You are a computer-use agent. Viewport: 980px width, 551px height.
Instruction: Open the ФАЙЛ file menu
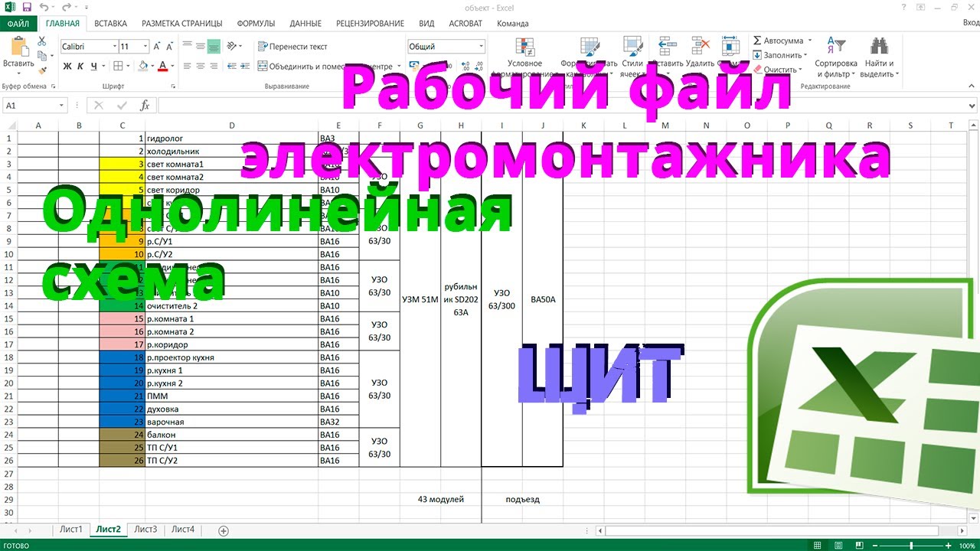pyautogui.click(x=18, y=24)
